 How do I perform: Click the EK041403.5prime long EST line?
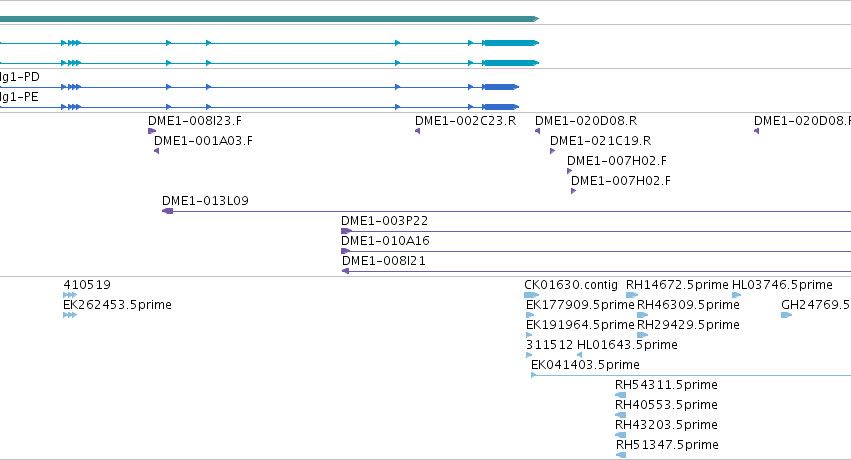pos(691,375)
